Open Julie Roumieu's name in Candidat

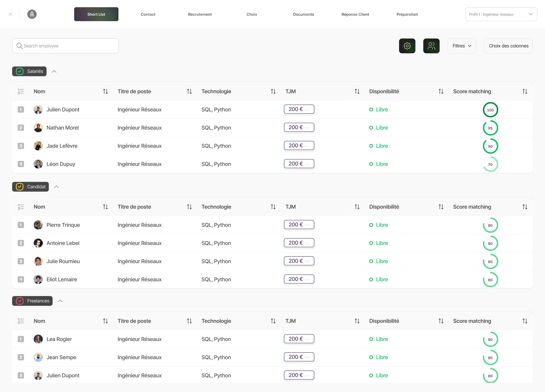click(x=63, y=261)
